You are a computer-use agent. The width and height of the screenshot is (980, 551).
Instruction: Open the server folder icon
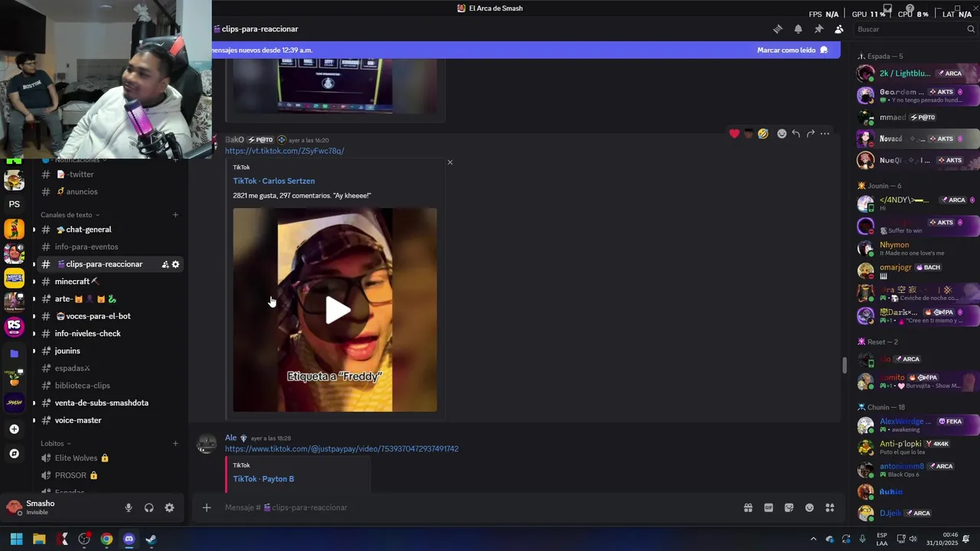point(14,354)
